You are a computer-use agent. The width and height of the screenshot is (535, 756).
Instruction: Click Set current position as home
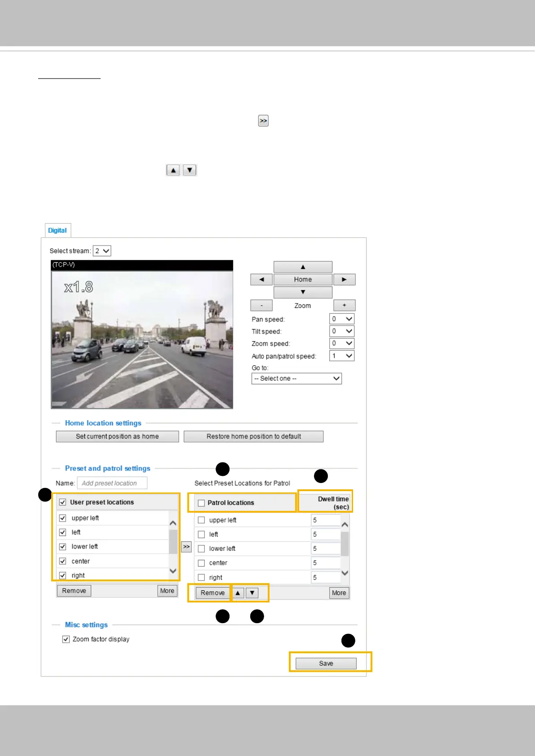[x=117, y=436]
